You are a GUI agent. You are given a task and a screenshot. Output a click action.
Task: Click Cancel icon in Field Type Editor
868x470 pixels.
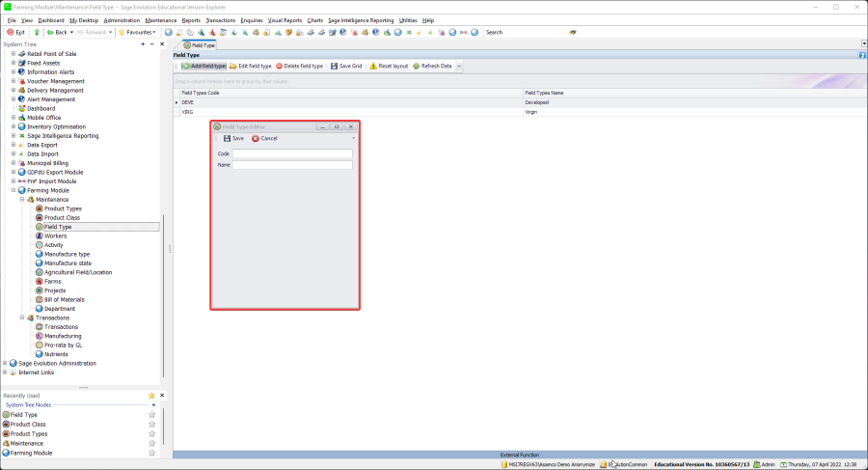click(x=256, y=139)
